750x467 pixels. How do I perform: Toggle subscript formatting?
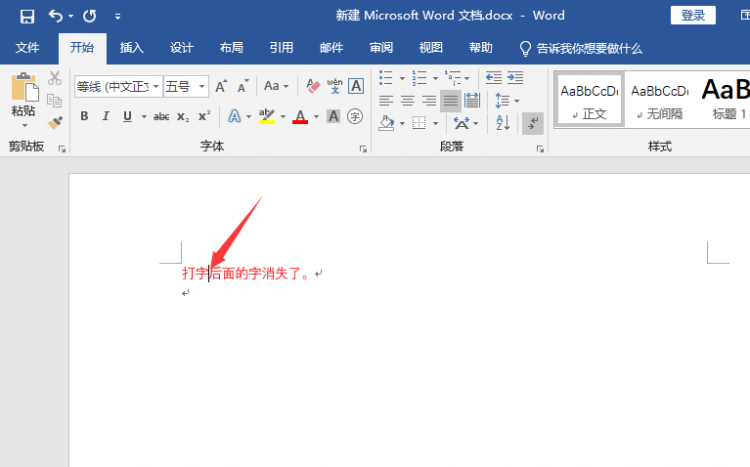(x=183, y=116)
